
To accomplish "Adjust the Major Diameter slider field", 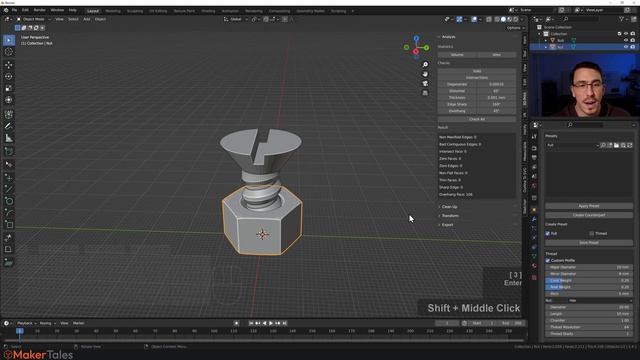I will (589, 267).
